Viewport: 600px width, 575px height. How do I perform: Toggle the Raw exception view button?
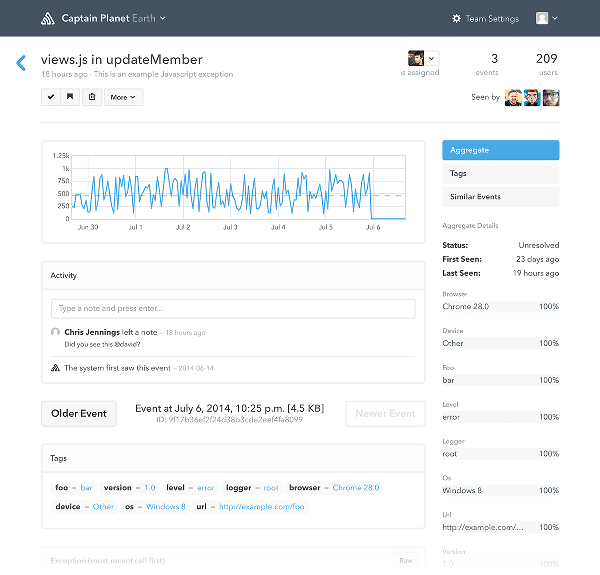[405, 561]
